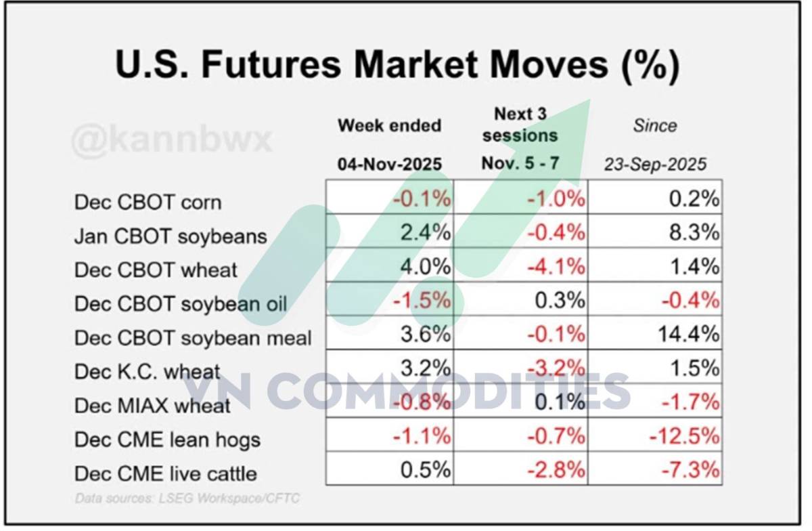Screen dimensions: 812x531
Task: Click the Data sources LSEG Workspace/CFTC text
Action: 187,498
